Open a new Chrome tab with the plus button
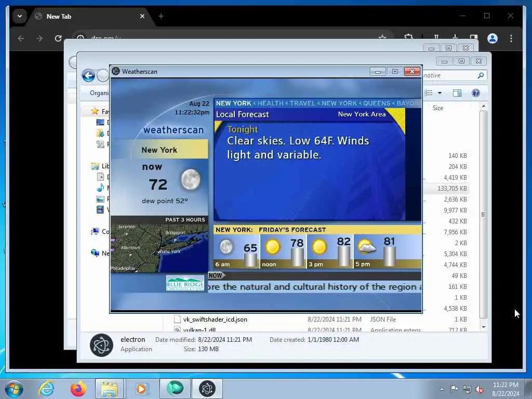Viewport: 532px width, 399px height. coord(161,16)
